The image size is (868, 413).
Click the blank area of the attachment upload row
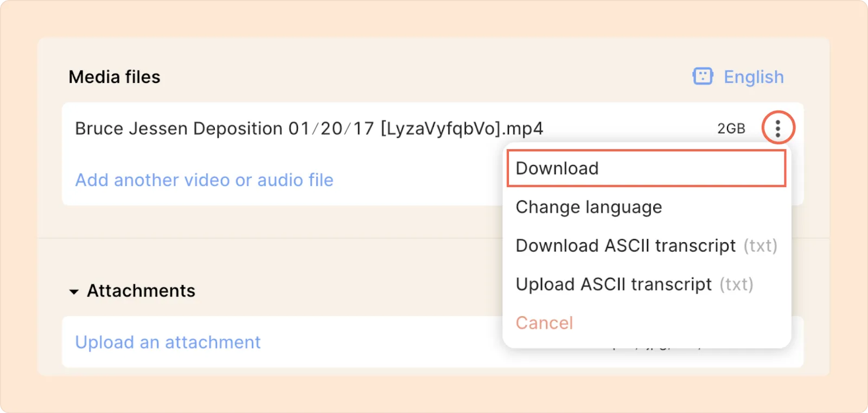coord(380,343)
